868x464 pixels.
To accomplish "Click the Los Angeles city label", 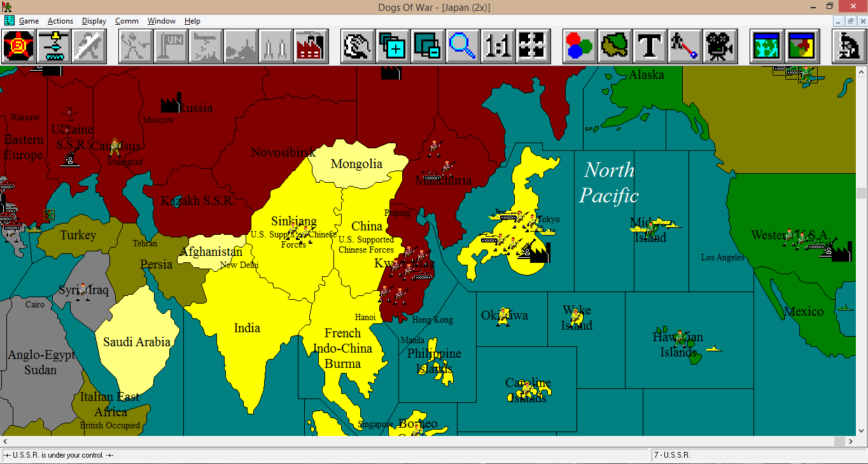I will (x=722, y=258).
